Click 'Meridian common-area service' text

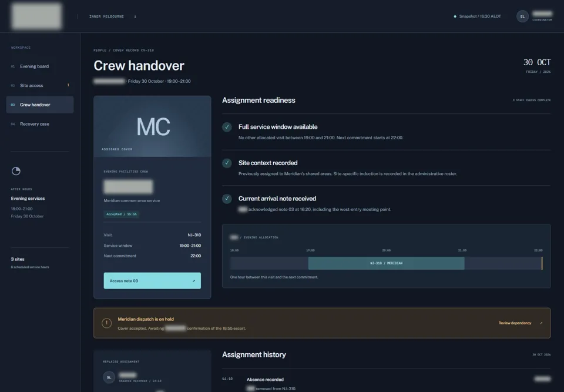[x=132, y=200]
